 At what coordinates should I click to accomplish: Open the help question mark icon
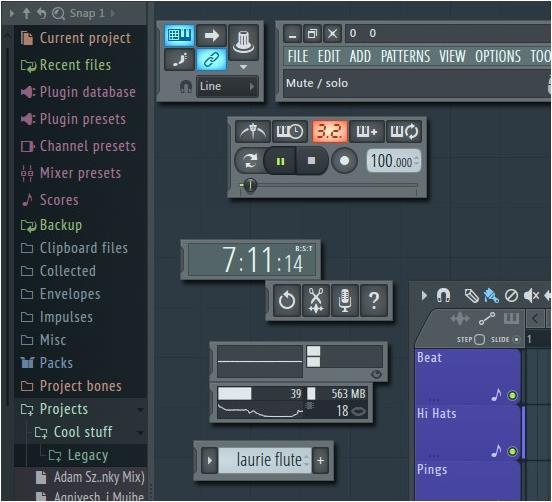374,300
